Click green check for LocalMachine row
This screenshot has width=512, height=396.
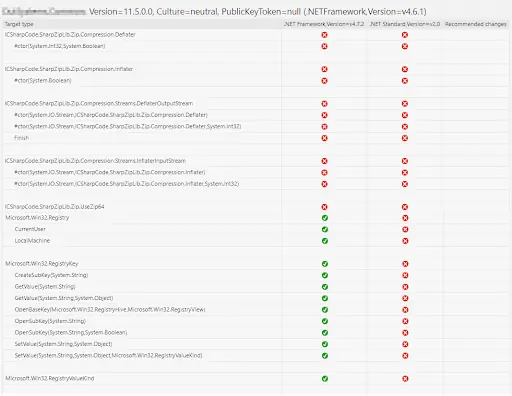coord(325,241)
